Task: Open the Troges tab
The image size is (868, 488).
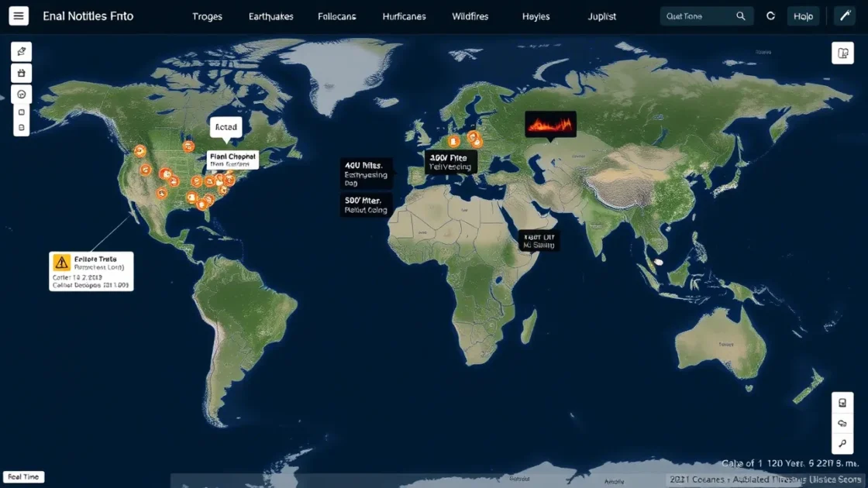Action: pyautogui.click(x=206, y=16)
